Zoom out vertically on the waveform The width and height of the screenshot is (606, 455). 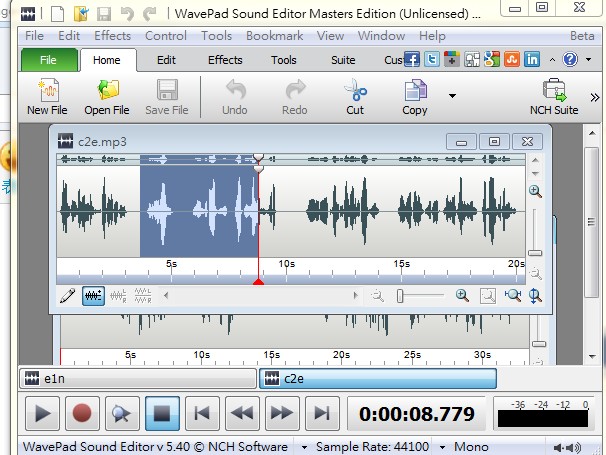[x=535, y=274]
